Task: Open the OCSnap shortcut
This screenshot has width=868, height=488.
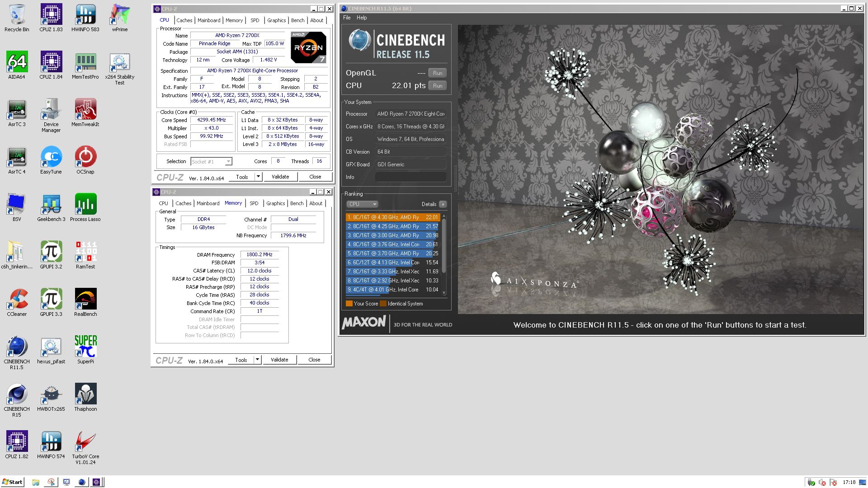Action: coord(85,160)
